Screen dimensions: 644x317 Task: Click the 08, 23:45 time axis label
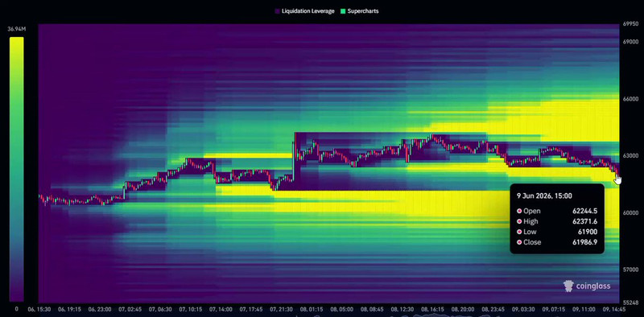pos(493,309)
